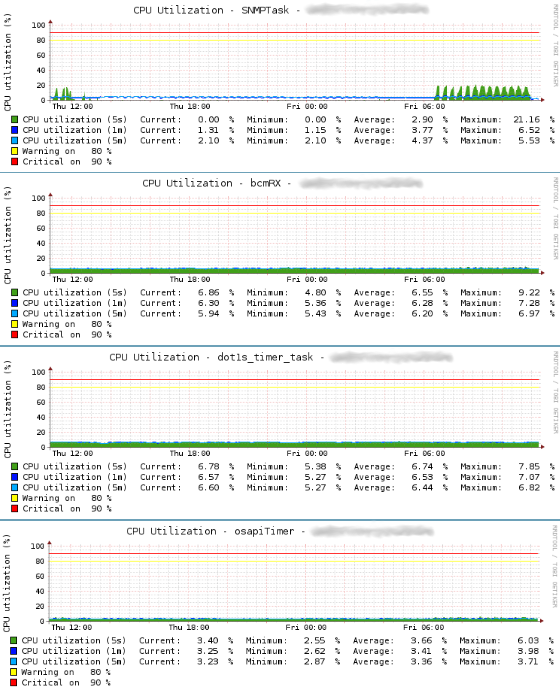Click blue 1m swatch in dot1s_timer_task legend

click(x=15, y=477)
